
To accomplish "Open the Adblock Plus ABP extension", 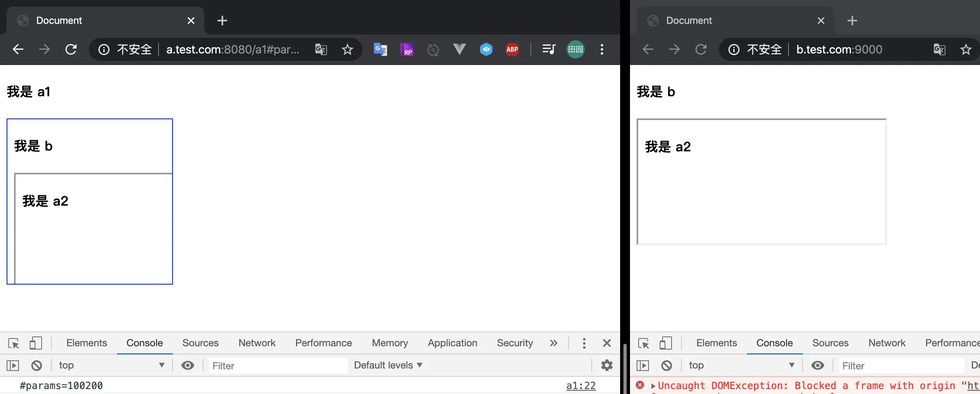I will point(512,50).
